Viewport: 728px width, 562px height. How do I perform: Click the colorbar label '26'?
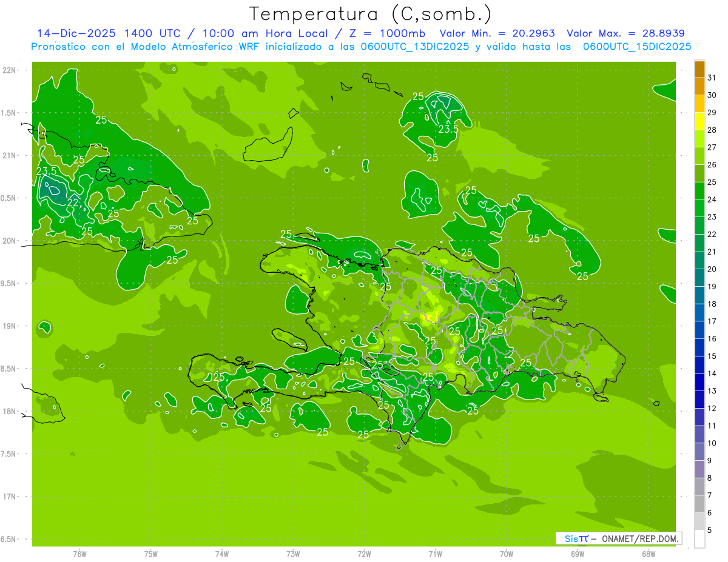pos(712,165)
